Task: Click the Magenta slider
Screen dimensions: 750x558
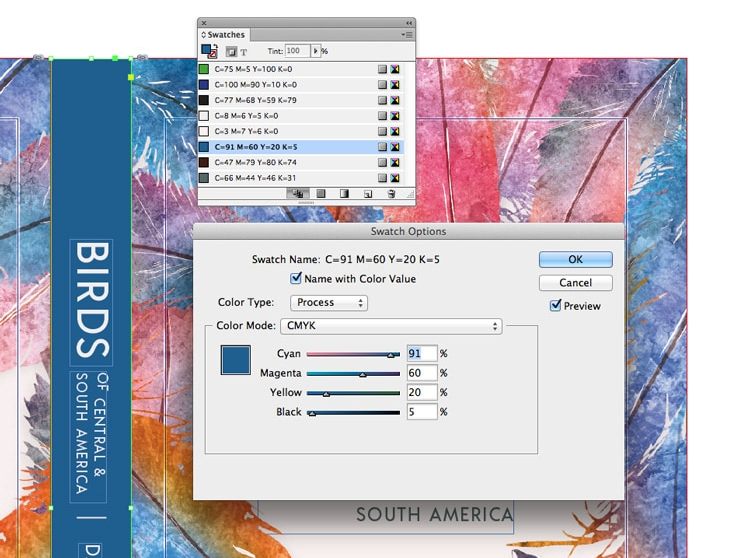Action: [x=353, y=374]
